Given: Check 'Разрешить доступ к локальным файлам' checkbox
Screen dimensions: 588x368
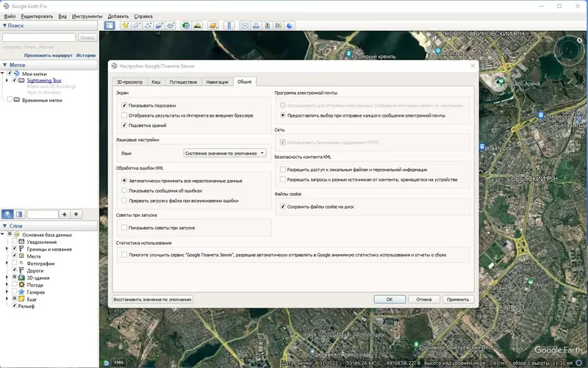Looking at the screenshot, I should pos(283,170).
